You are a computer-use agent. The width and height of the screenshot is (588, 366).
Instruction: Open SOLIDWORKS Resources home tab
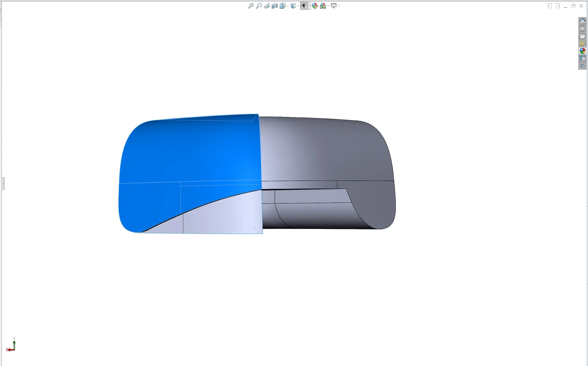click(x=582, y=21)
